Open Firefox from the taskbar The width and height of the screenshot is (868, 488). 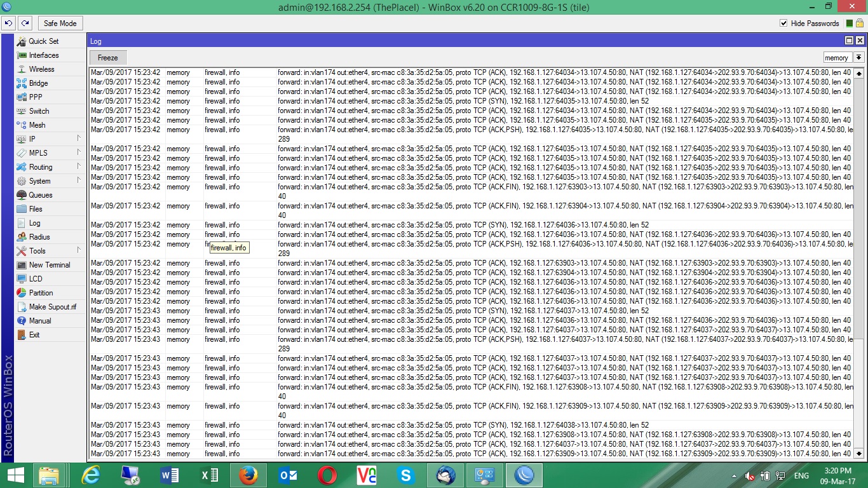pos(248,475)
